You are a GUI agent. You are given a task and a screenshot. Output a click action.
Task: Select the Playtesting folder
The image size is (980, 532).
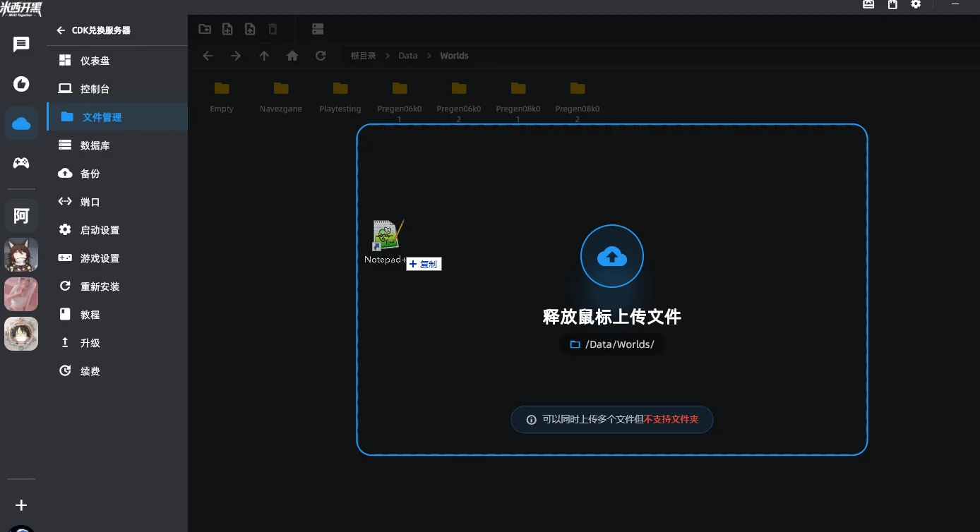340,97
